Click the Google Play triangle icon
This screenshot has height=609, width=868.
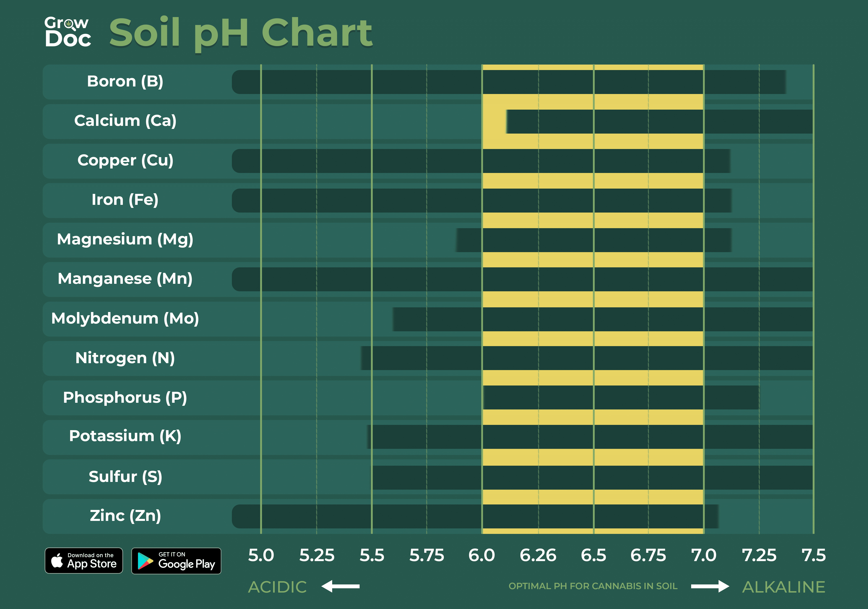(145, 561)
